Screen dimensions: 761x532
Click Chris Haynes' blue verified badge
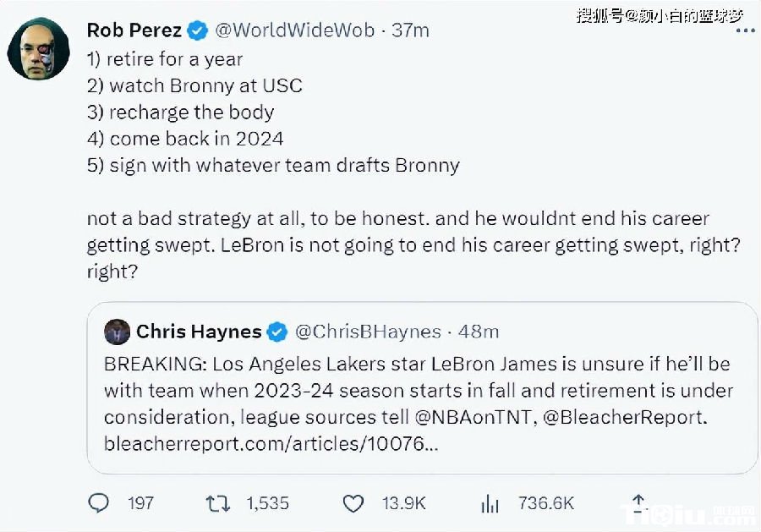click(x=276, y=332)
